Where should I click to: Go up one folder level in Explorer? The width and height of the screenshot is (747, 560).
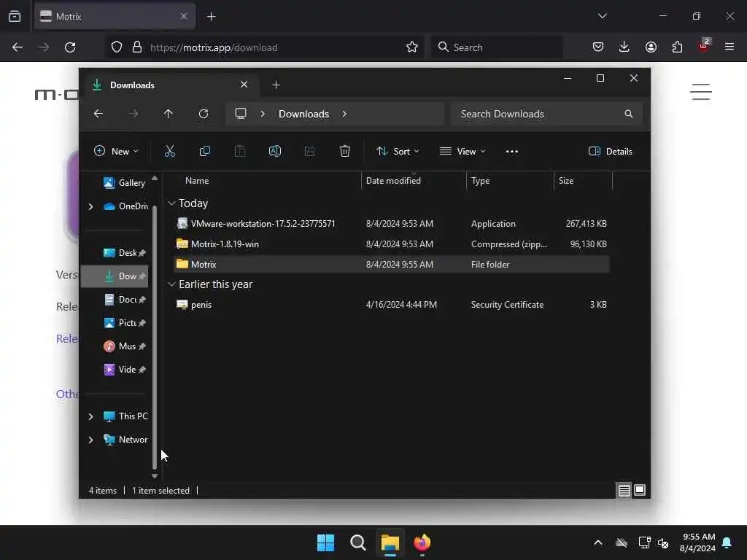pos(169,114)
